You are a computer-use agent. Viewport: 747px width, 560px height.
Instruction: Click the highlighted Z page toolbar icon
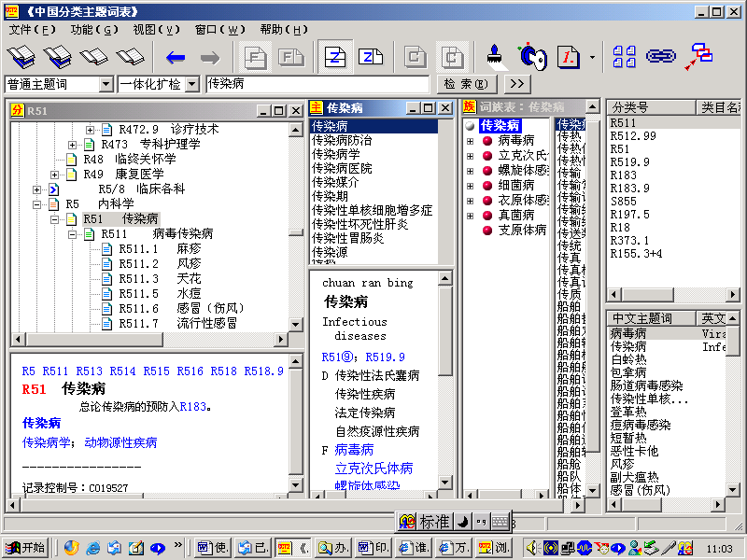click(x=335, y=57)
